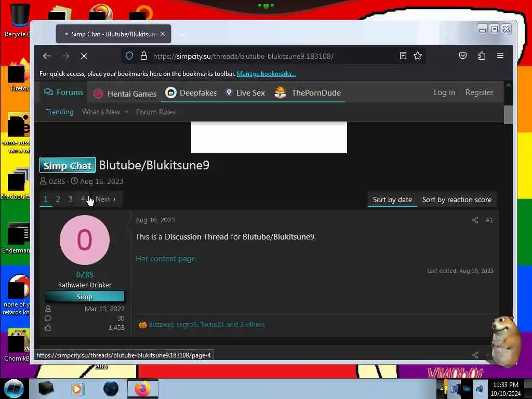This screenshot has width=532, height=399.
Task: Select Sort by reaction score tab
Action: tap(457, 200)
